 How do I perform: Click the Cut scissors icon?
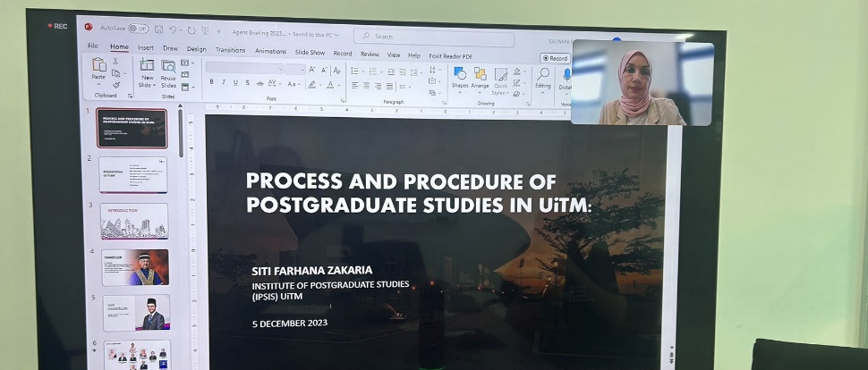pyautogui.click(x=115, y=62)
